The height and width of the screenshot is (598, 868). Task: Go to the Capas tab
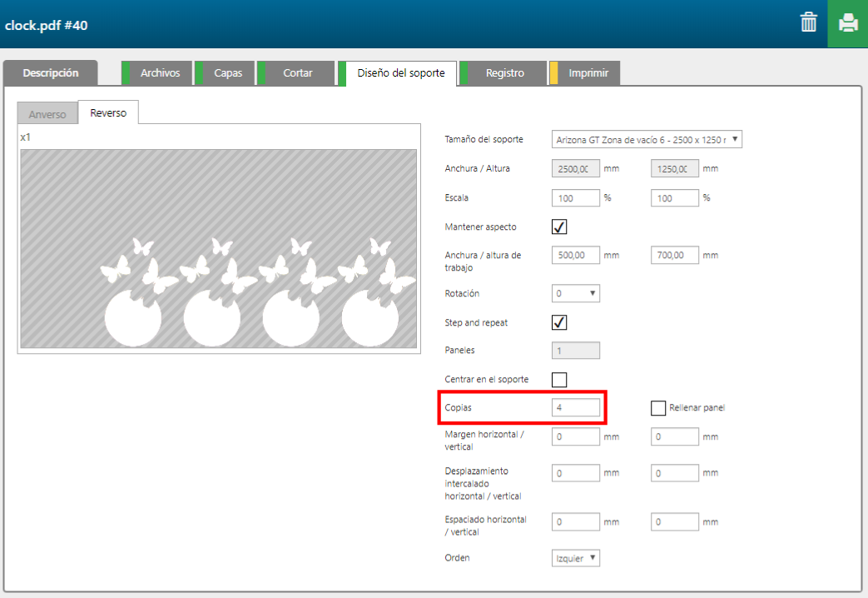pos(227,73)
